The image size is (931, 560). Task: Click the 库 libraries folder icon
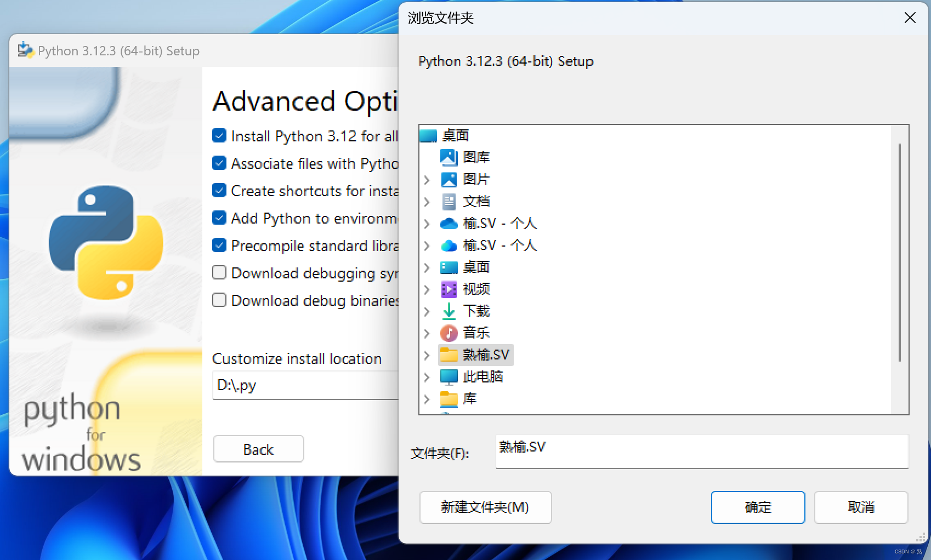[x=449, y=399]
